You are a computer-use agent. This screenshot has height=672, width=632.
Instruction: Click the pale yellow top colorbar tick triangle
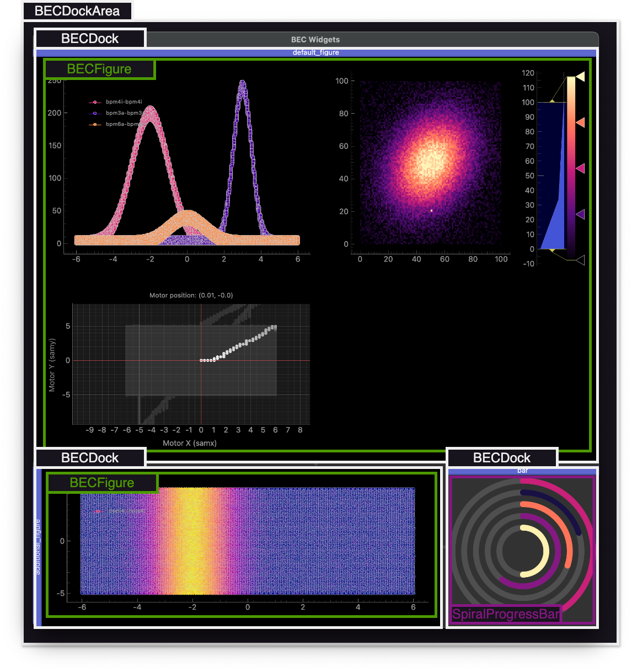tap(580, 77)
